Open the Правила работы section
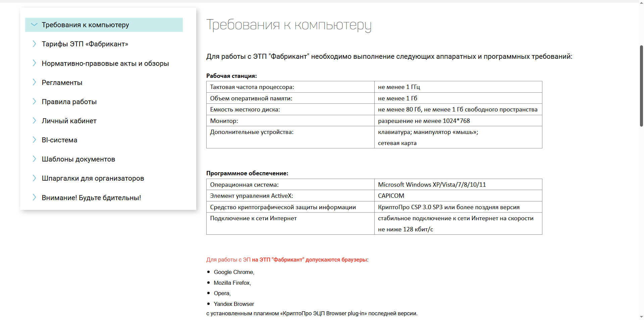 [69, 102]
